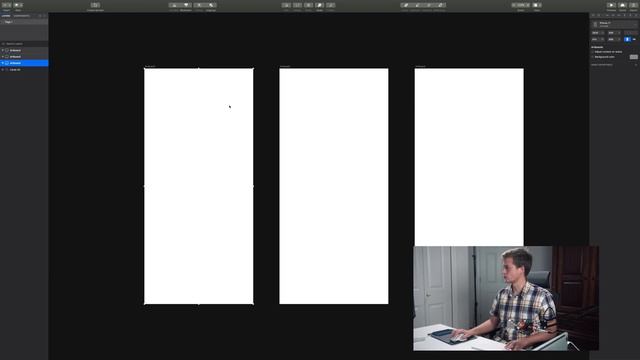Click the Export toolbar icon

(x=634, y=5)
